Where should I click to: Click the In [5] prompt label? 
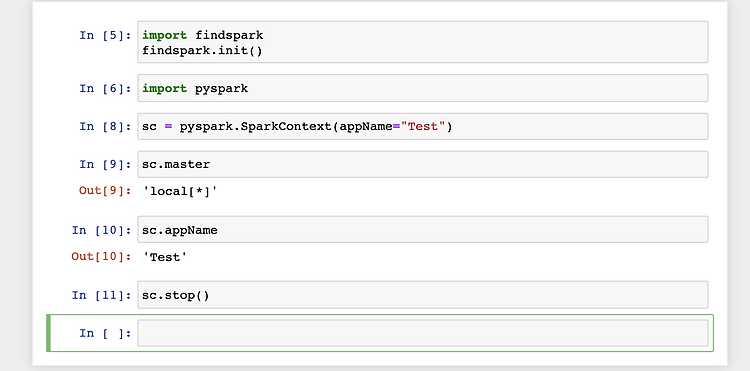click(105, 35)
